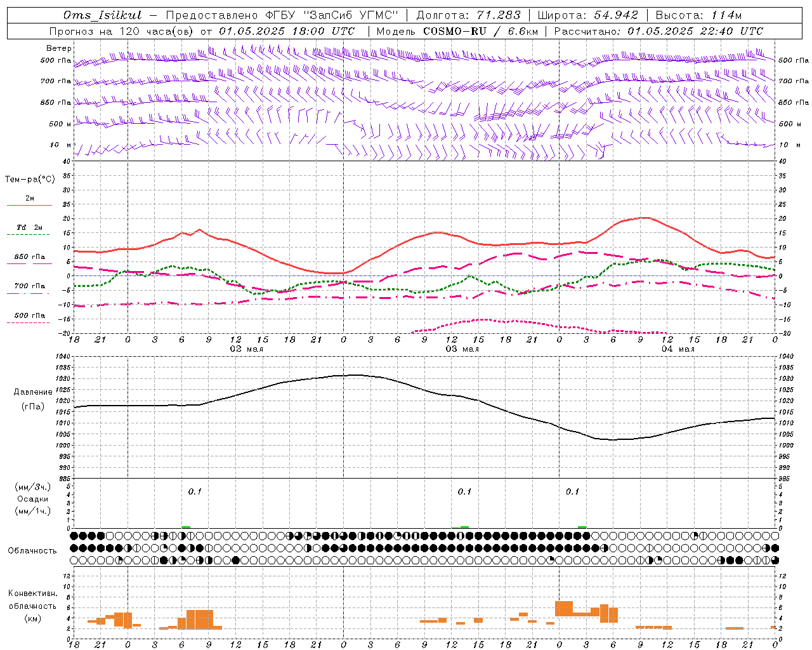Click the 03 мая date label
Screen dimensions: 812x650
(x=462, y=349)
